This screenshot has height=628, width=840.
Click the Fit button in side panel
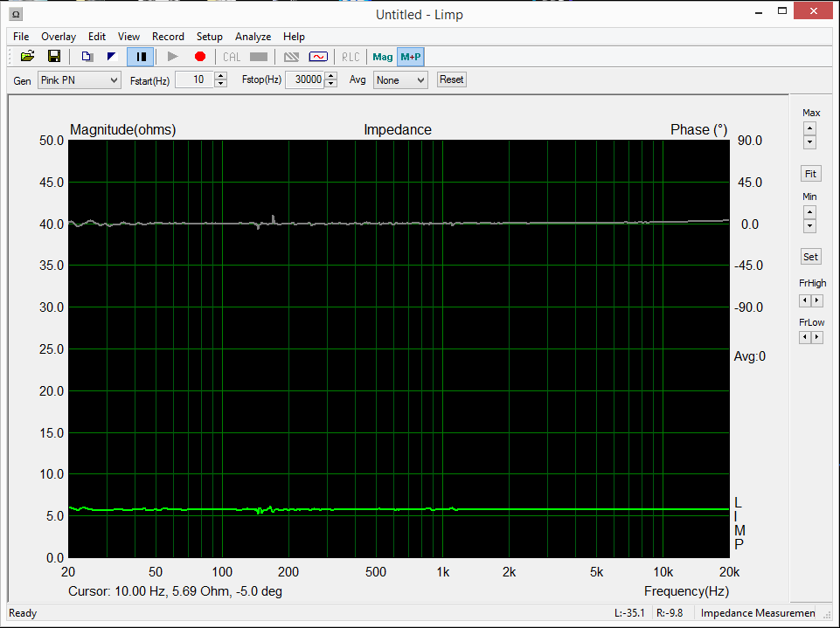tap(810, 174)
